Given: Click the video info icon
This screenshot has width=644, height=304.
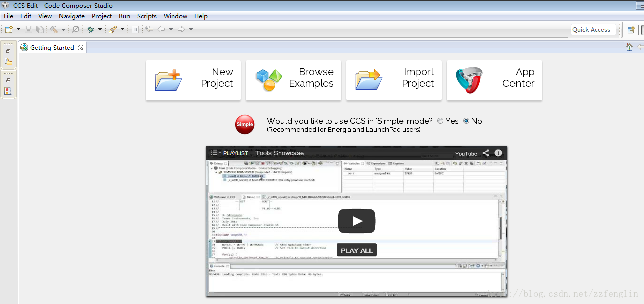Looking at the screenshot, I should click(x=498, y=153).
